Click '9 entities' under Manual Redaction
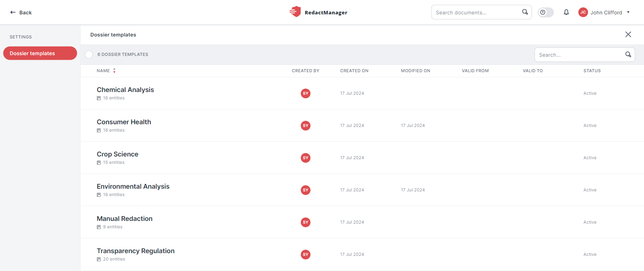This screenshot has width=644, height=271. click(x=113, y=227)
